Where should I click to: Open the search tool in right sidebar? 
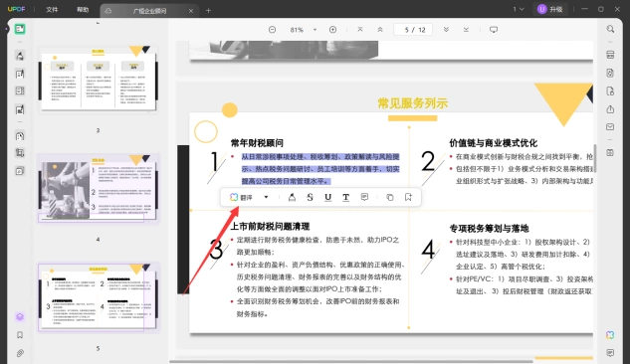point(610,29)
